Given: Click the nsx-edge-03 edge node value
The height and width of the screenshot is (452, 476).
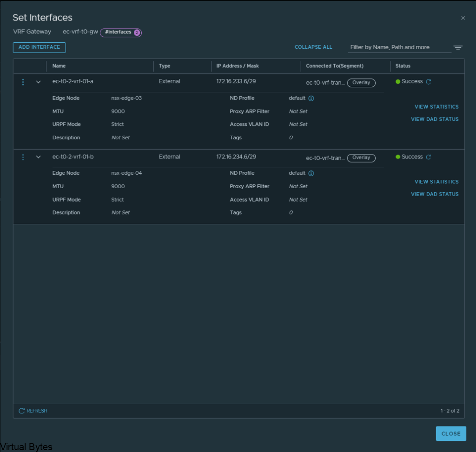Looking at the screenshot, I should 126,98.
